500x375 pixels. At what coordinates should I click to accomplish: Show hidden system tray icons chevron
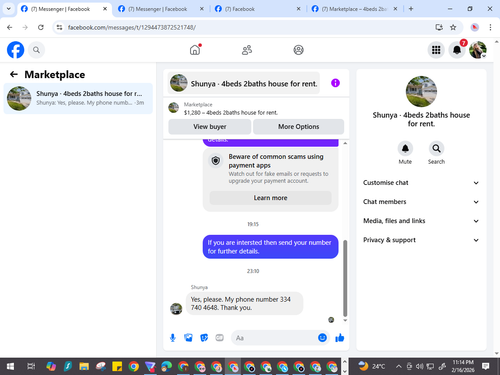tap(398, 367)
